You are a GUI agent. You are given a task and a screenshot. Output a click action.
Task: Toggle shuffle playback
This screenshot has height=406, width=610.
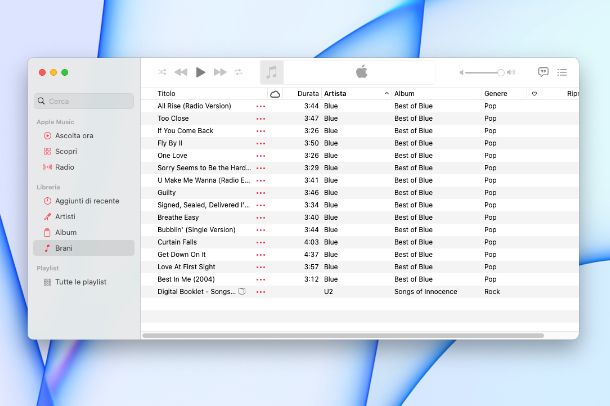pyautogui.click(x=162, y=72)
